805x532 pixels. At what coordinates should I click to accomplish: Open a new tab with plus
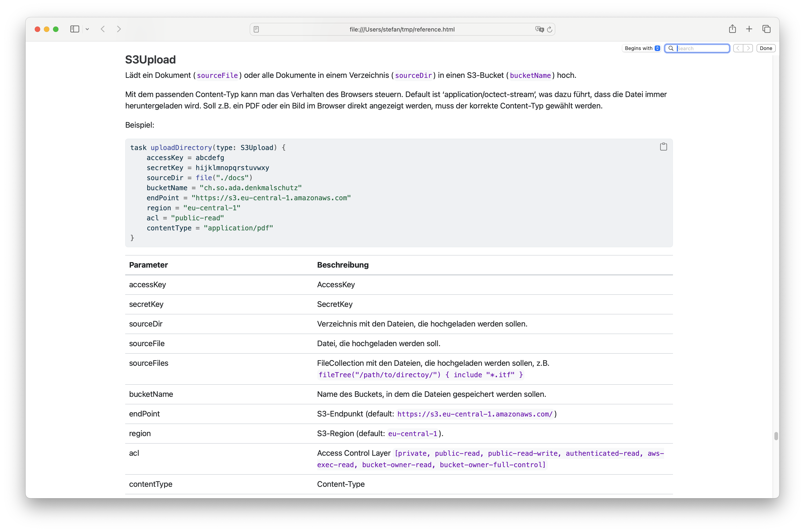pos(749,29)
